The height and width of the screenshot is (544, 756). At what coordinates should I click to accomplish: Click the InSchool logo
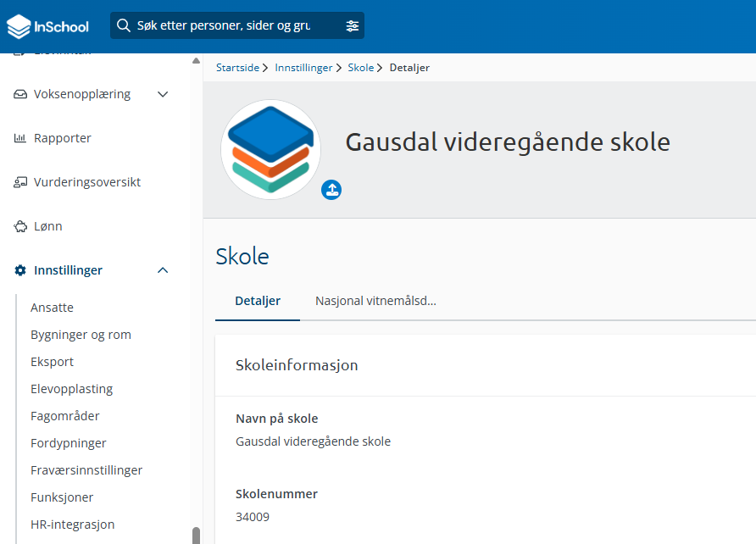[47, 26]
